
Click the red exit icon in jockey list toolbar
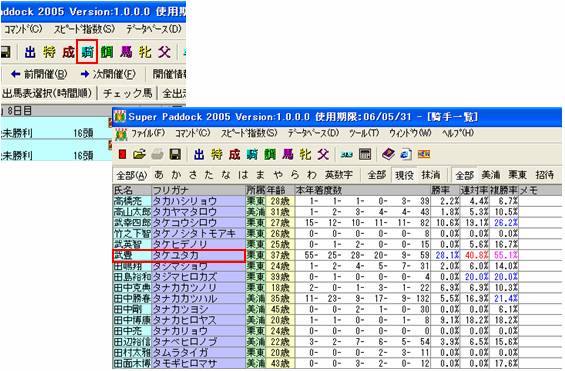coord(123,155)
